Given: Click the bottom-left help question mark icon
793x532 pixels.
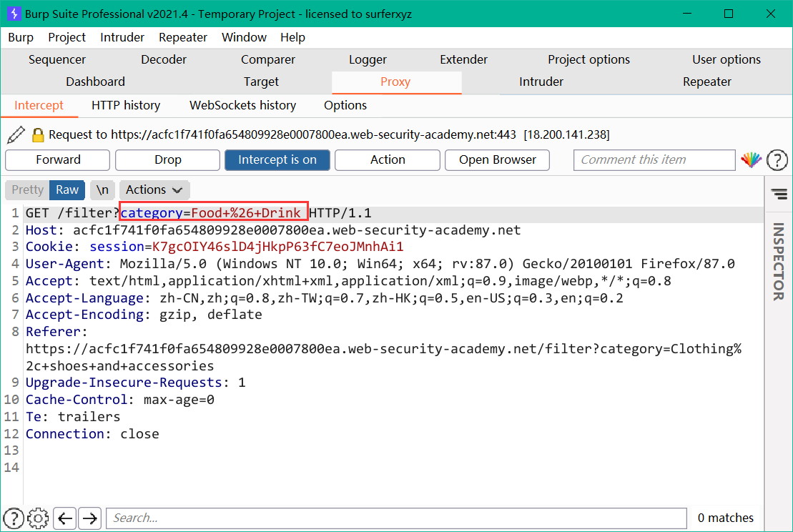Looking at the screenshot, I should pyautogui.click(x=14, y=518).
